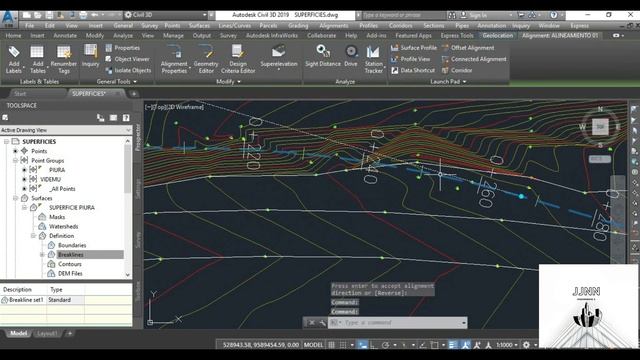The width and height of the screenshot is (640, 360).
Task: Toggle object snap box icon in status bar
Action: 434,345
